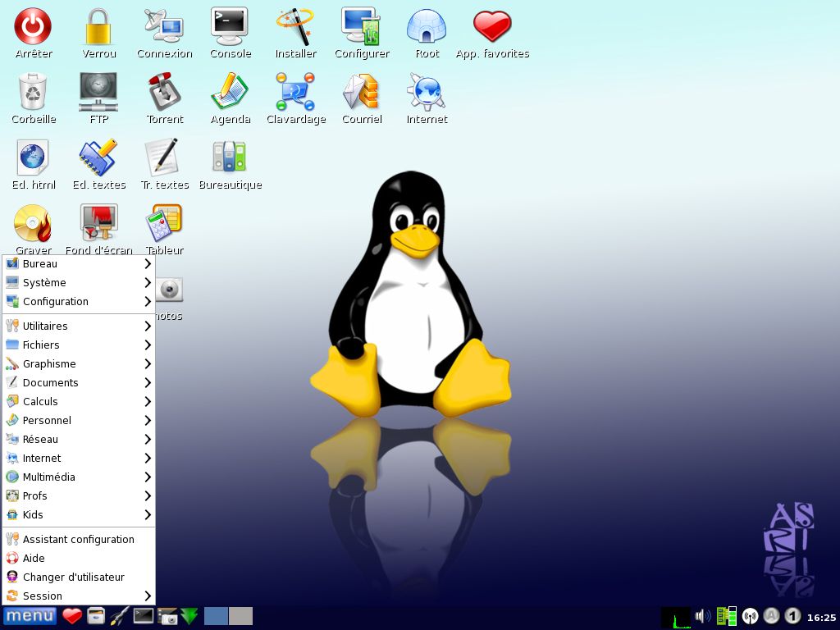The image size is (840, 630).
Task: Expand the Internet submenu arrow in menu
Action: [x=148, y=458]
